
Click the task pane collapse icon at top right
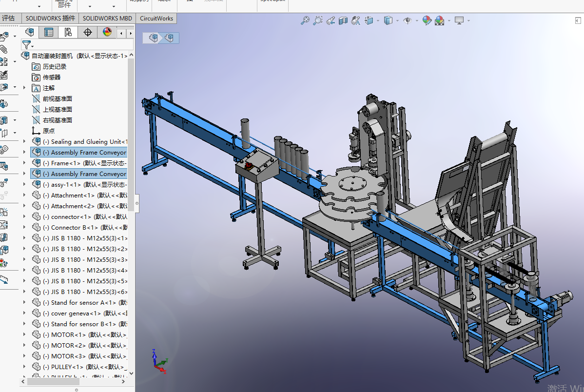(x=578, y=20)
